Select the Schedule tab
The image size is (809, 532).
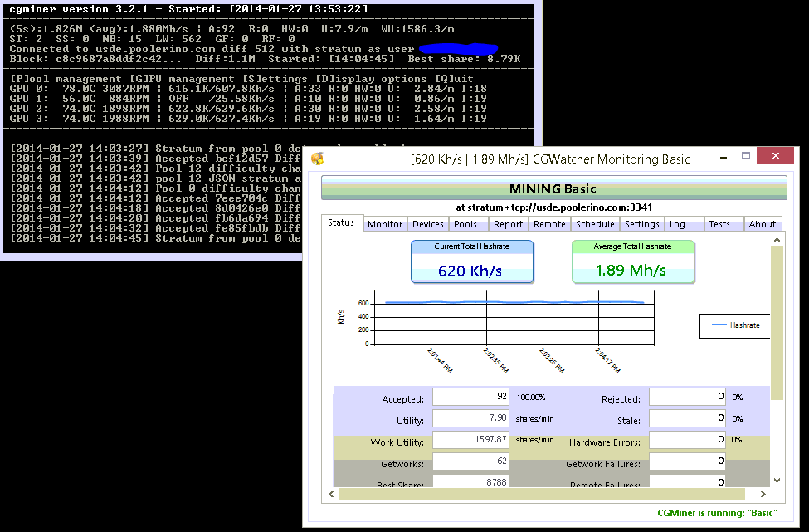coord(595,224)
